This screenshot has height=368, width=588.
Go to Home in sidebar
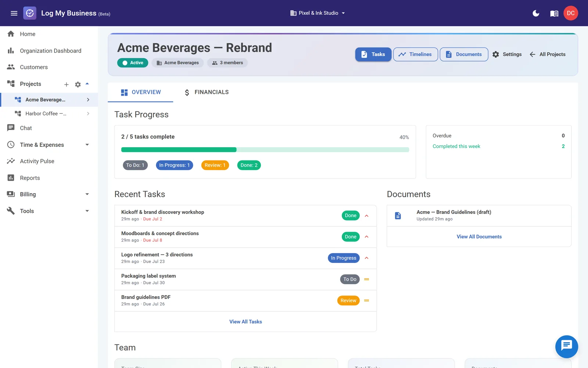49,34
